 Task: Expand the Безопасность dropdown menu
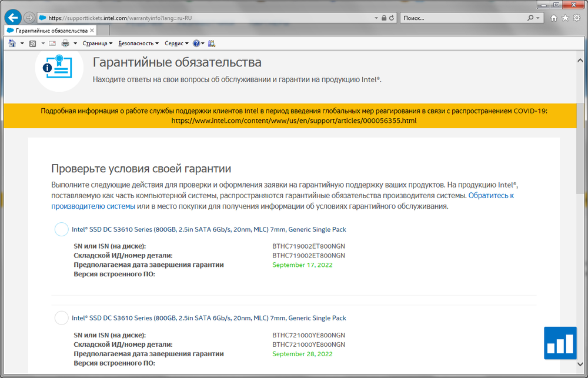[x=138, y=43]
